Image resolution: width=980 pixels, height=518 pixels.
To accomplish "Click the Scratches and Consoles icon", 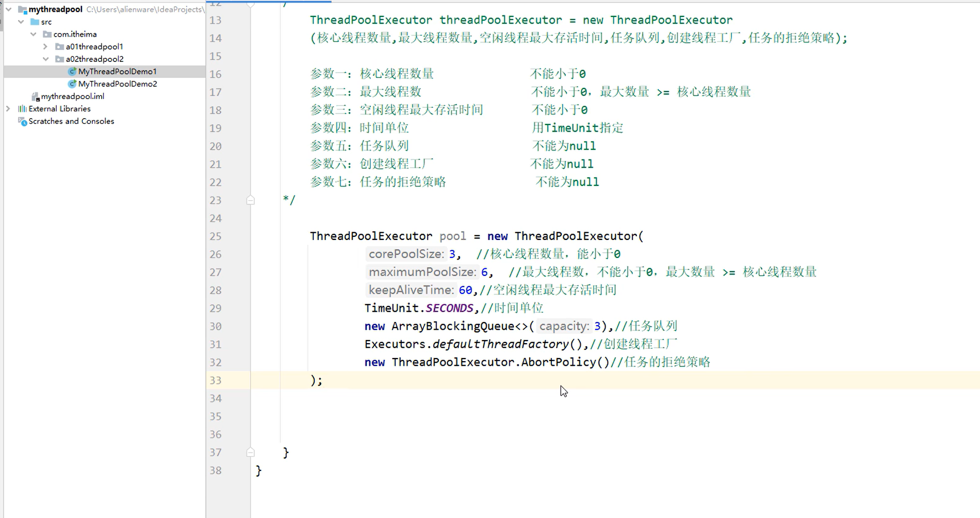I will 23,121.
